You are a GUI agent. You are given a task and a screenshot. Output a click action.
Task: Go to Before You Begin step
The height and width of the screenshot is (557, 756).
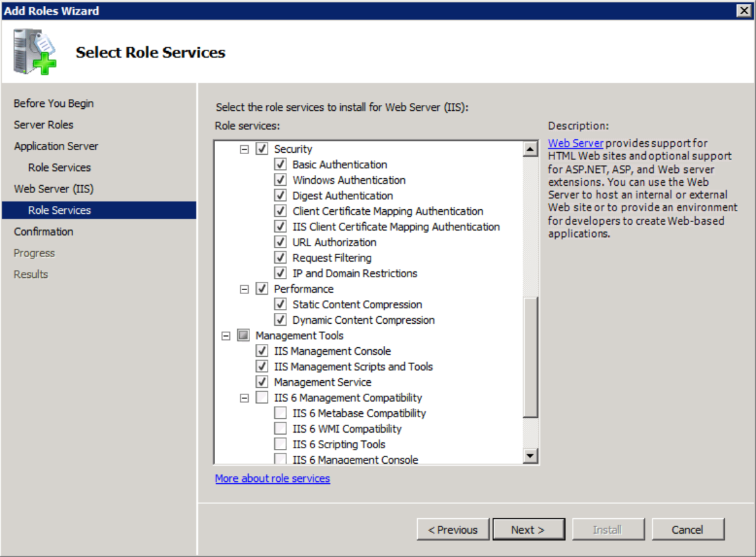pos(54,104)
